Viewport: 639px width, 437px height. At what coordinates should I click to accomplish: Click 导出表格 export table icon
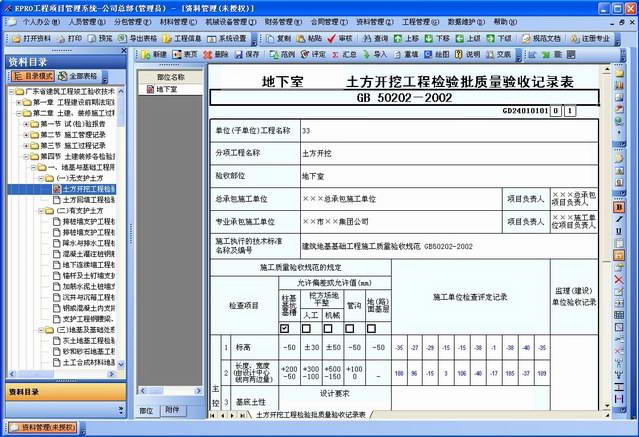click(x=123, y=39)
